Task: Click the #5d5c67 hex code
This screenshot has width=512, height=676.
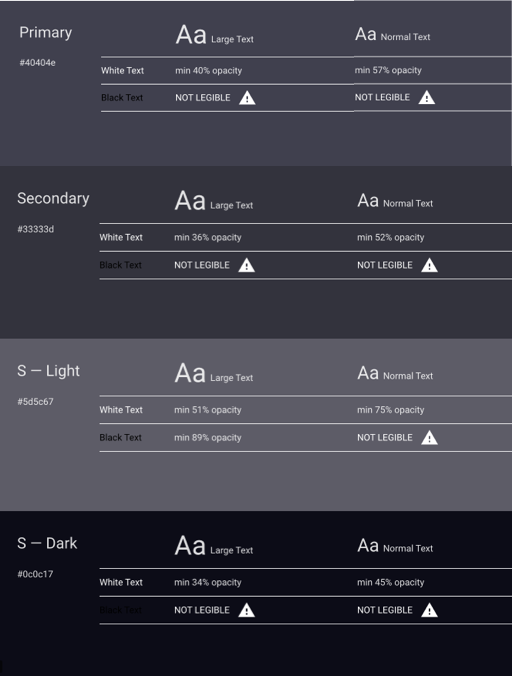Action: pos(35,402)
